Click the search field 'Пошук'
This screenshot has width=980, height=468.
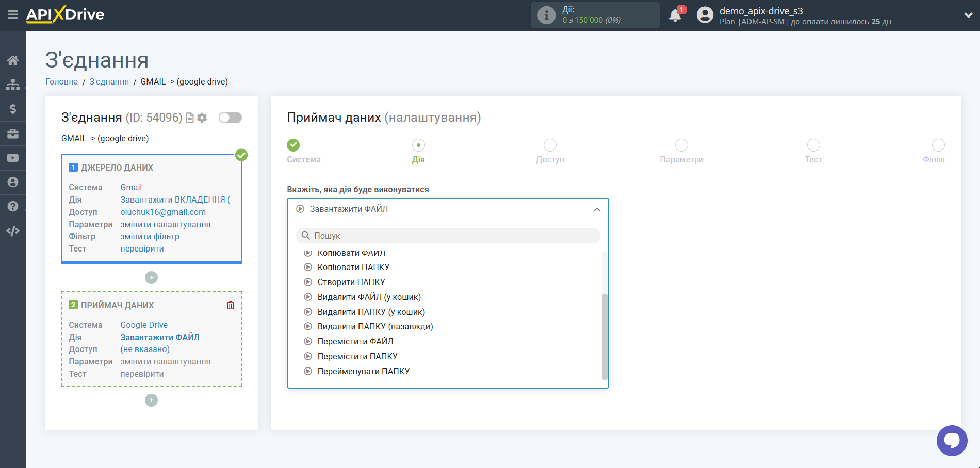(448, 236)
